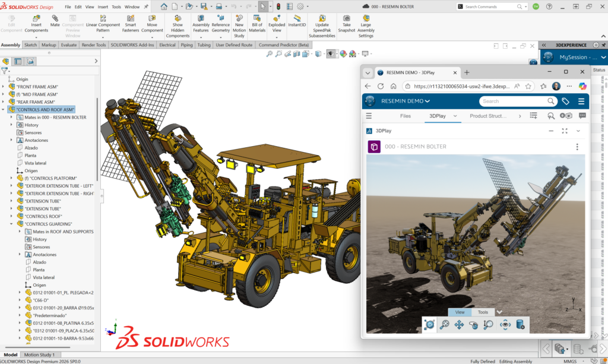Viewport: 608px width, 364px height.
Task: Open the 3DPlay tab dropdown arrow
Action: click(455, 116)
